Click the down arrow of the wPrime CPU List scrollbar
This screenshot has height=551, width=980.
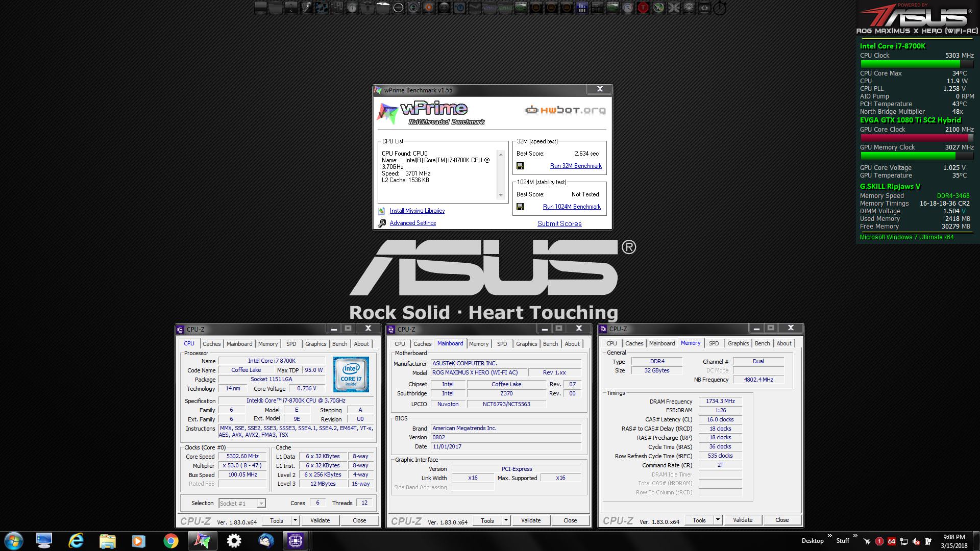(x=501, y=195)
